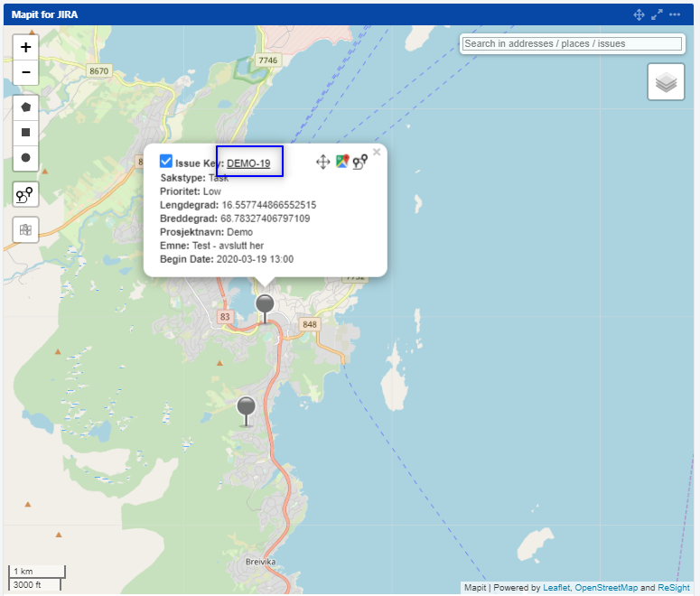Click the move marker icon in popup
This screenshot has width=700, height=596.
tap(322, 162)
